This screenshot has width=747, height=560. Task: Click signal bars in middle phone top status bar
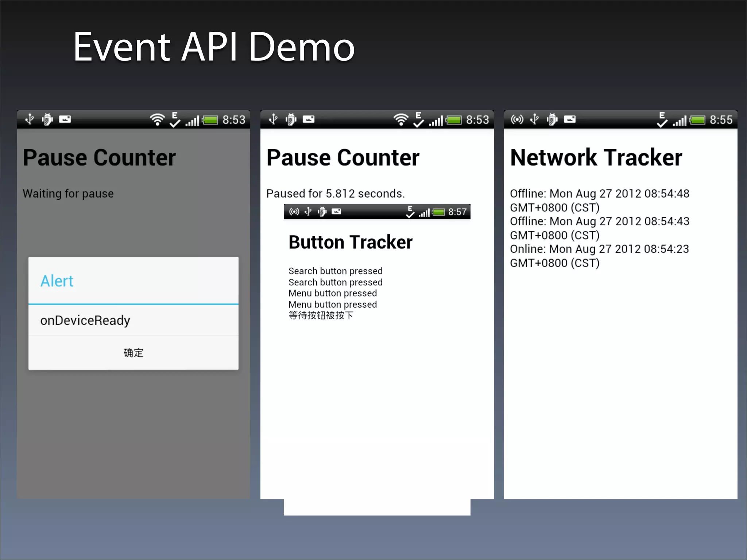click(x=436, y=121)
